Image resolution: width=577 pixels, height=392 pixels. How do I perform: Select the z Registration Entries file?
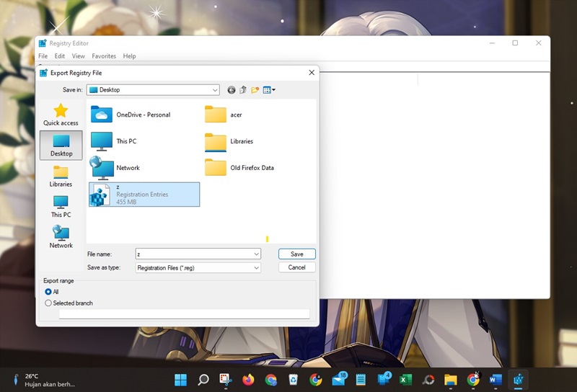coord(144,194)
